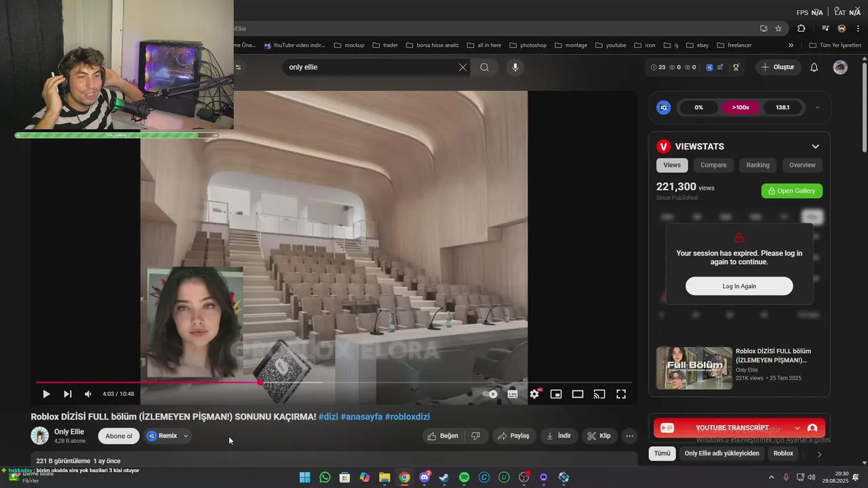Dislike the video thumbs down
The height and width of the screenshot is (488, 868).
click(x=476, y=436)
